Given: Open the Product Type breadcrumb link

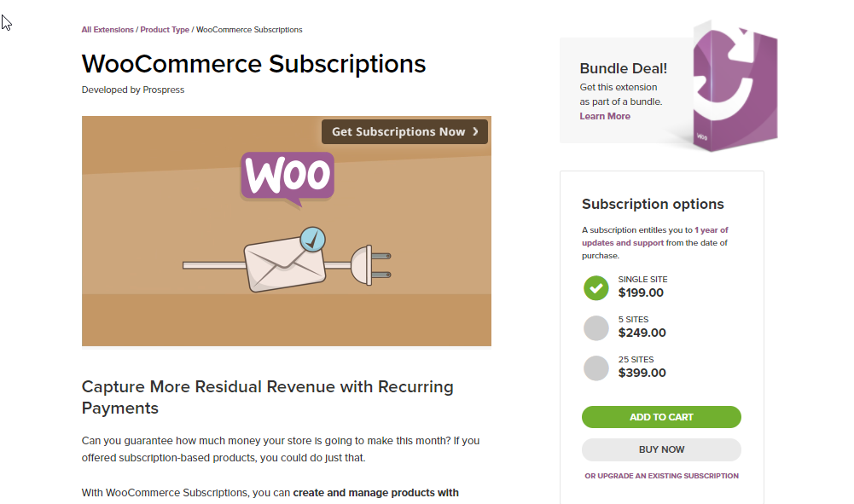Looking at the screenshot, I should [165, 29].
